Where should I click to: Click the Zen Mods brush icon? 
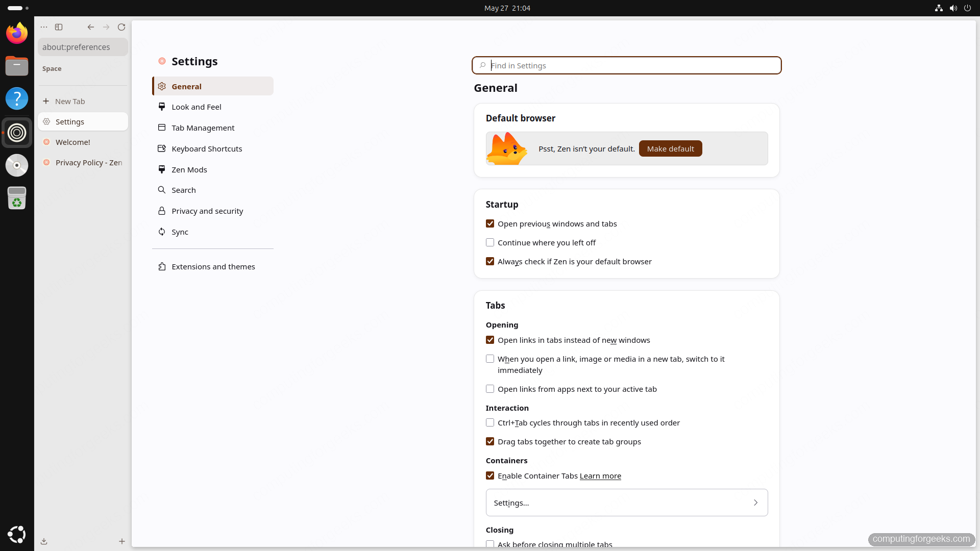coord(162,169)
